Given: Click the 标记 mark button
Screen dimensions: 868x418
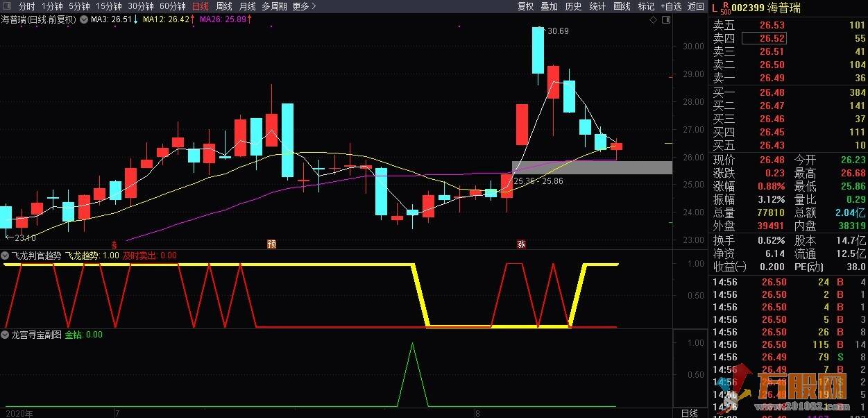Looking at the screenshot, I should click(x=646, y=6).
